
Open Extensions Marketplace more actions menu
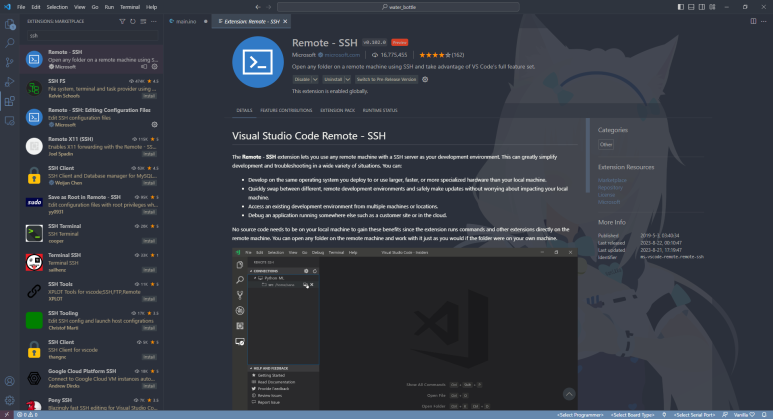[x=154, y=21]
